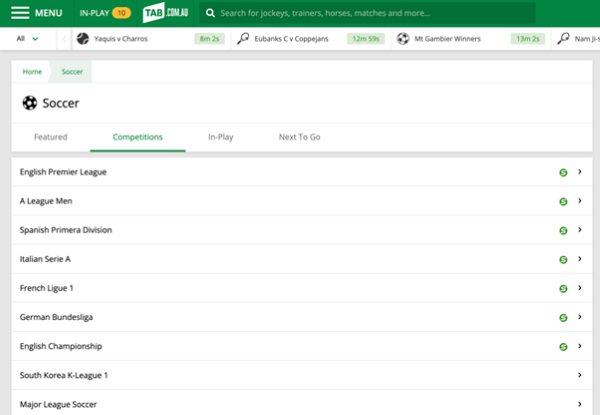Click green S icon on French Ligue 1
This screenshot has width=600, height=415.
(563, 289)
